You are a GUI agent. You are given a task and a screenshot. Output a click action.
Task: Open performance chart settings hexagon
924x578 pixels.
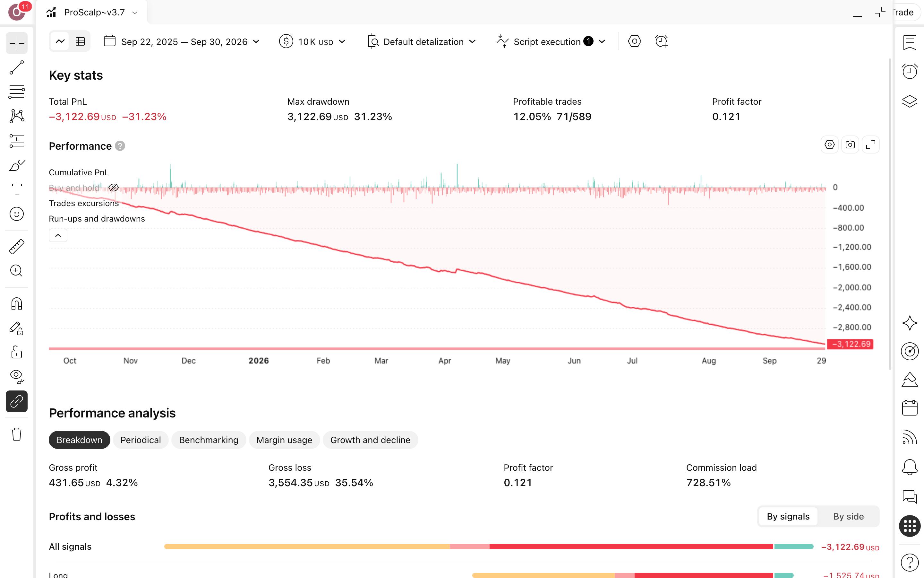(x=829, y=145)
